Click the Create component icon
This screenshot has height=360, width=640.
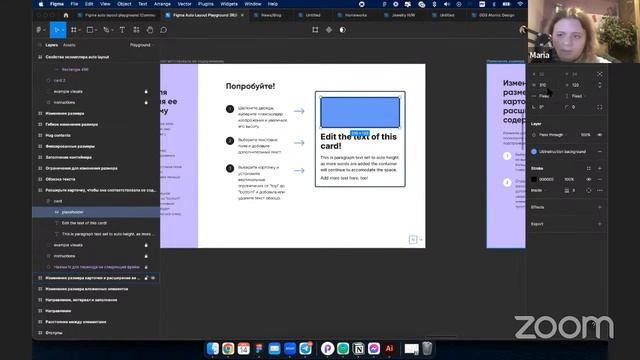click(x=329, y=30)
